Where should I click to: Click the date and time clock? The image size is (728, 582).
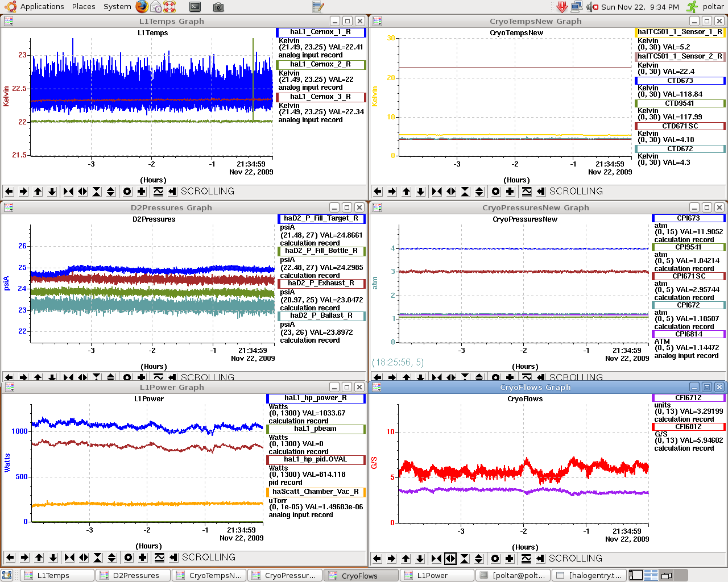tap(640, 7)
